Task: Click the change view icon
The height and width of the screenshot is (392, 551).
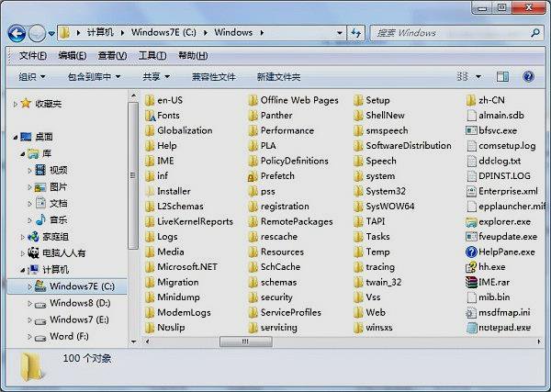Action: coord(462,76)
